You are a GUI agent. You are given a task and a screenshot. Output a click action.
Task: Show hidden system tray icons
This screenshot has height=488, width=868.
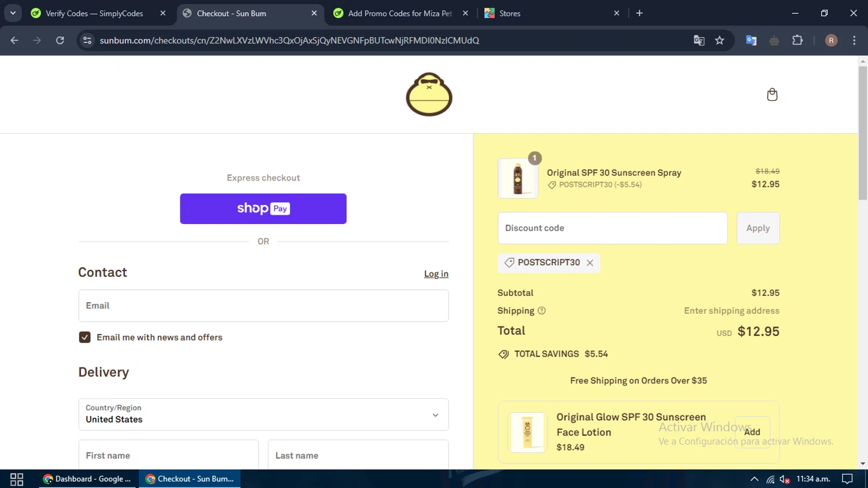754,479
